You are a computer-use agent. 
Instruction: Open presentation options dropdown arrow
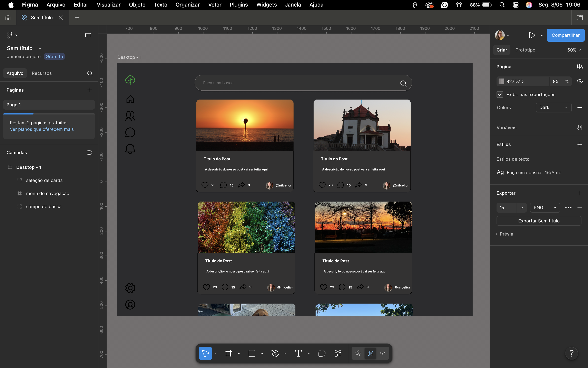(542, 35)
